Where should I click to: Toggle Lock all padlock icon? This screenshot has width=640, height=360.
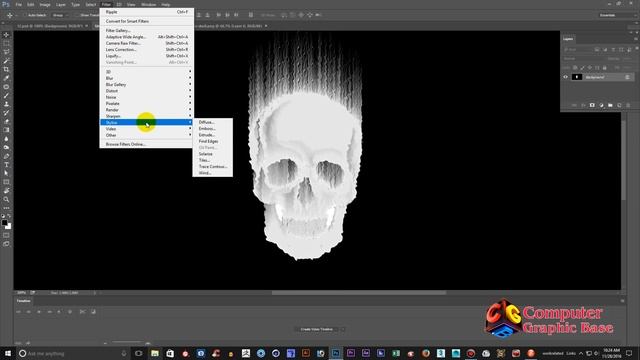click(604, 67)
